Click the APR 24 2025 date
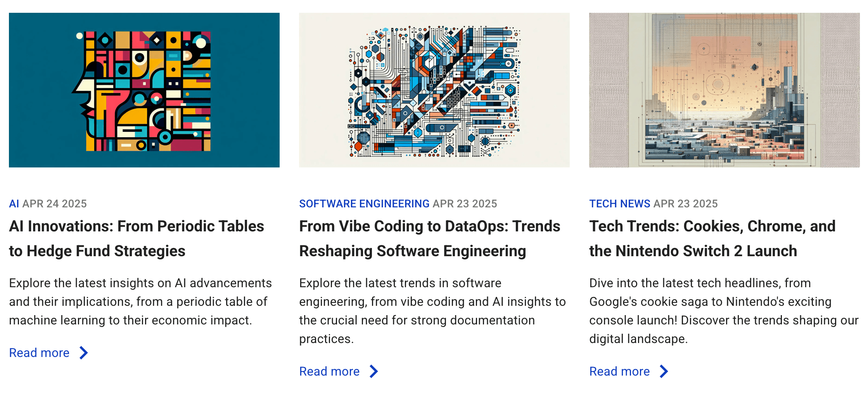The image size is (868, 400). (x=55, y=203)
